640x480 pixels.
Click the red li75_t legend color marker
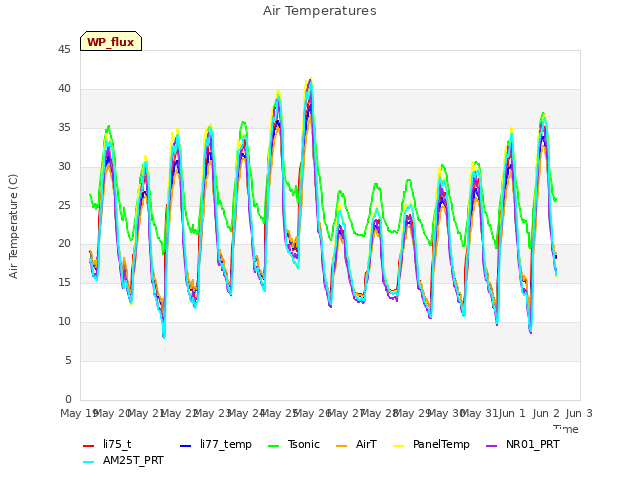point(89,446)
